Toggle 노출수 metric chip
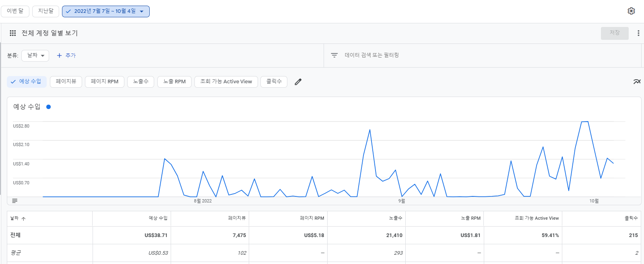The height and width of the screenshot is (264, 644). tap(141, 82)
